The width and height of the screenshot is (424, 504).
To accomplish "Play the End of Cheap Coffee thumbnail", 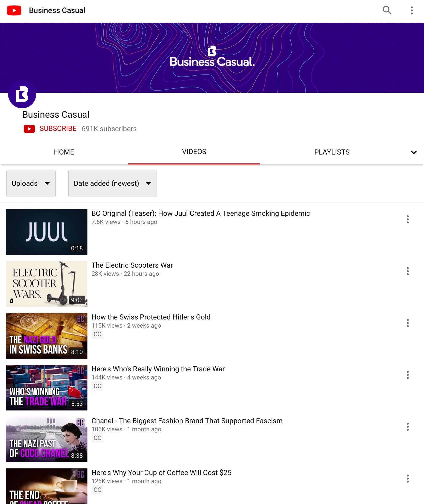I will (x=47, y=486).
